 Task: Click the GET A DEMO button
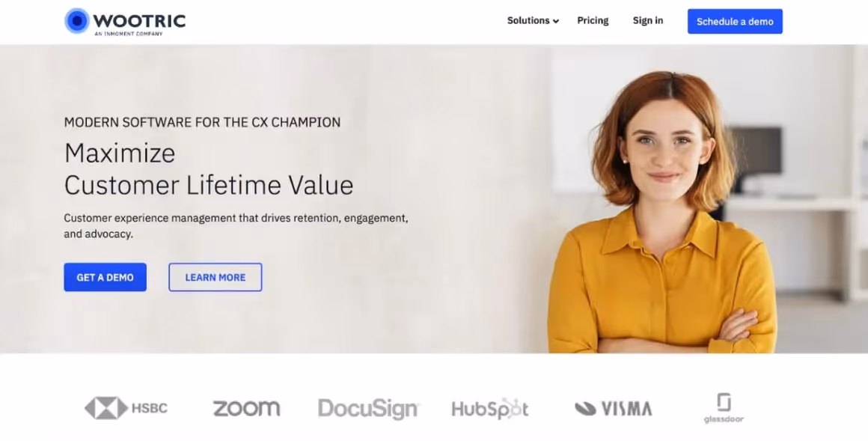pyautogui.click(x=106, y=277)
